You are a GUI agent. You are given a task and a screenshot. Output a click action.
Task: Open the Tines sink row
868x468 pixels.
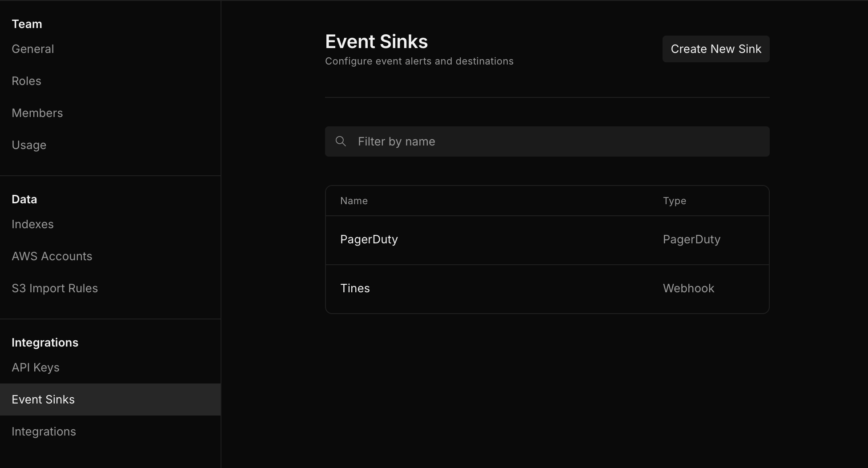(355, 289)
